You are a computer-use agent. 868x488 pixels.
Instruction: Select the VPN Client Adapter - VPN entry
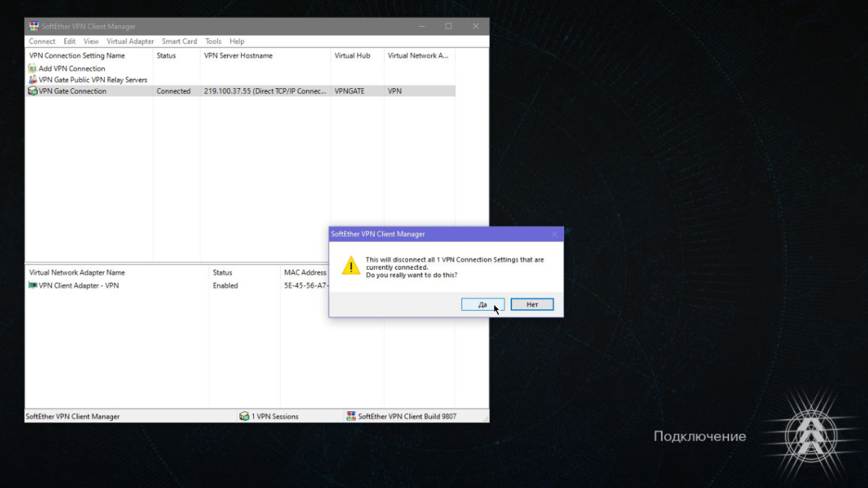(79, 286)
